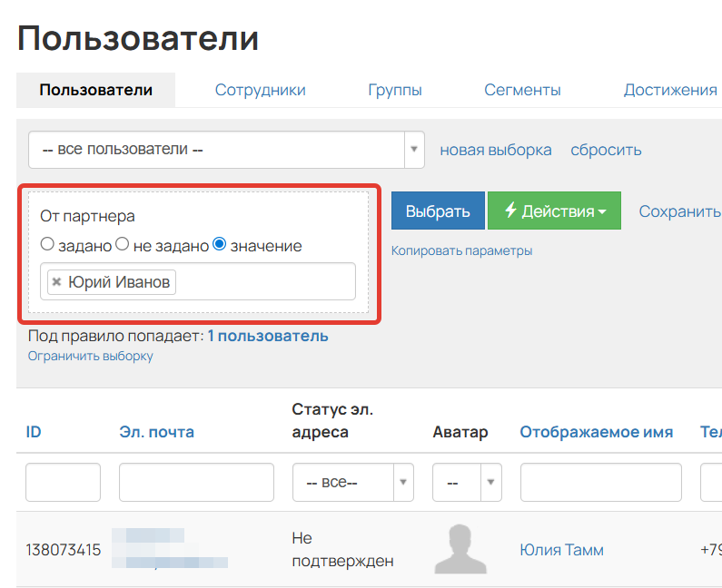Click the "От партнера" filter label
This screenshot has width=722, height=588.
87,216
